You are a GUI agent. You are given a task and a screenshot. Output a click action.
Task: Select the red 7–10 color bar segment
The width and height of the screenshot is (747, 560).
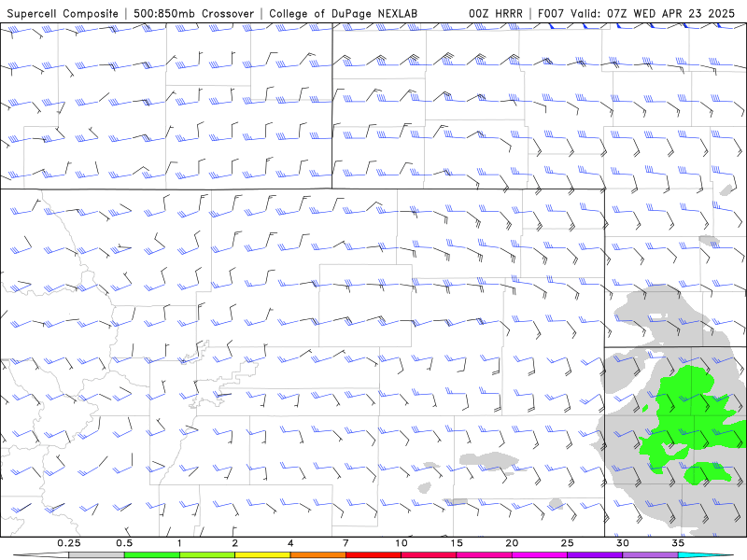point(373,555)
